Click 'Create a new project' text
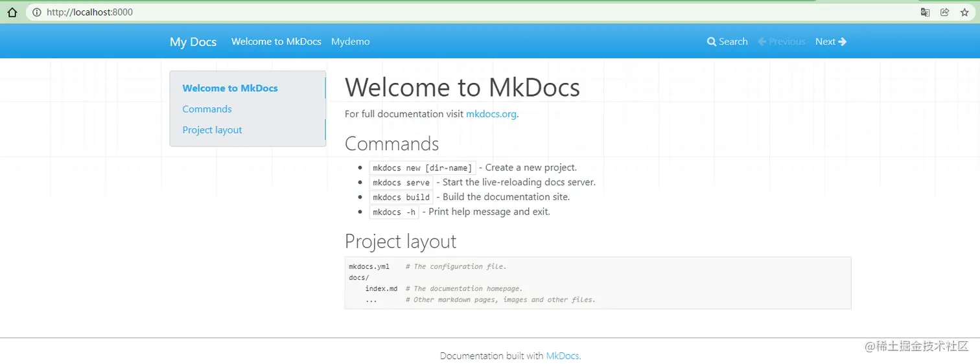 [x=531, y=167]
